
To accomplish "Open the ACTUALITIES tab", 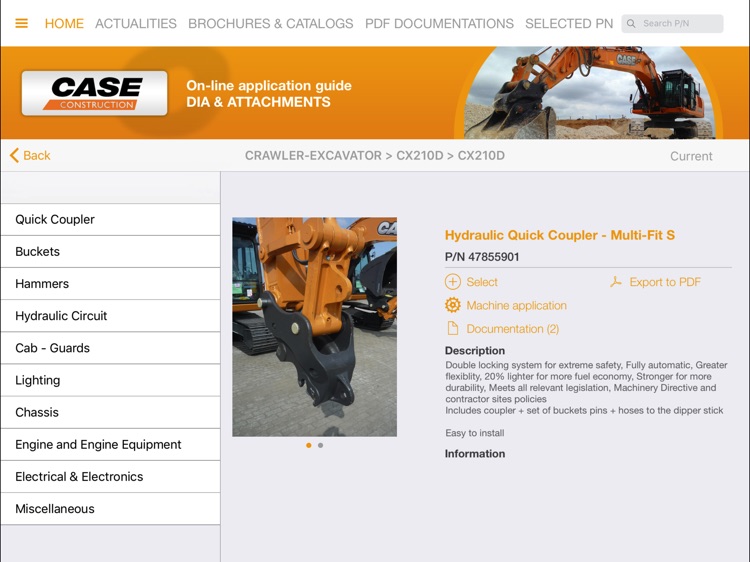I will click(x=136, y=23).
